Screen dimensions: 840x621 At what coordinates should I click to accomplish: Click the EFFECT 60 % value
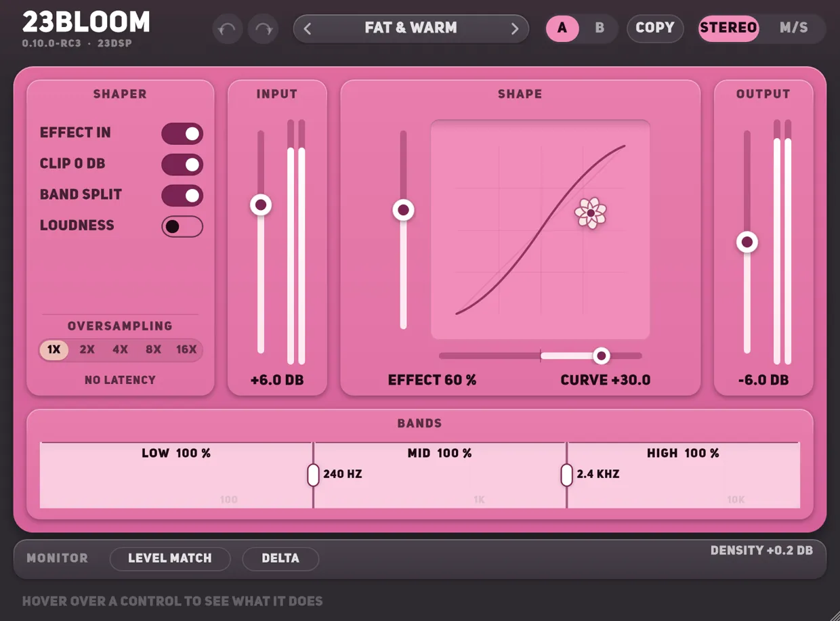click(432, 380)
